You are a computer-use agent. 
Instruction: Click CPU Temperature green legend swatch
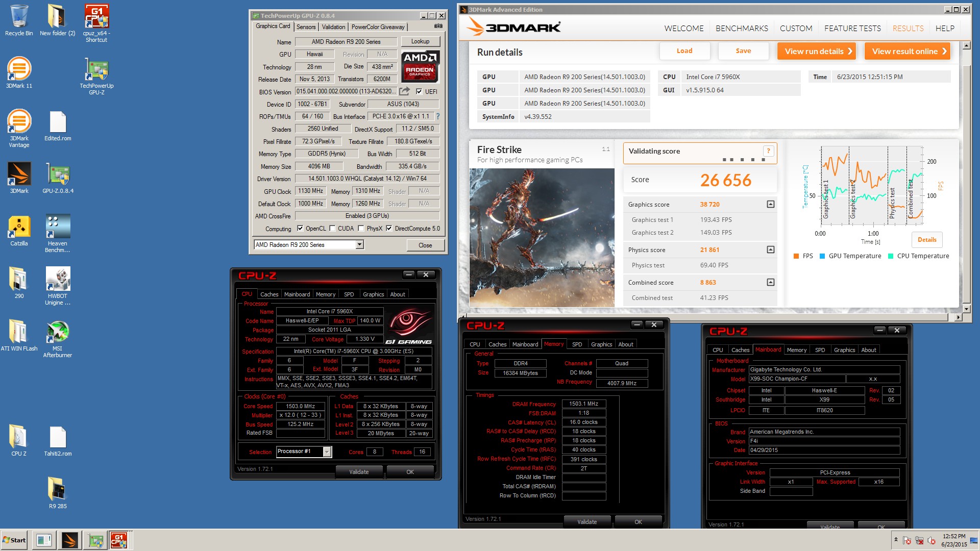coord(891,256)
